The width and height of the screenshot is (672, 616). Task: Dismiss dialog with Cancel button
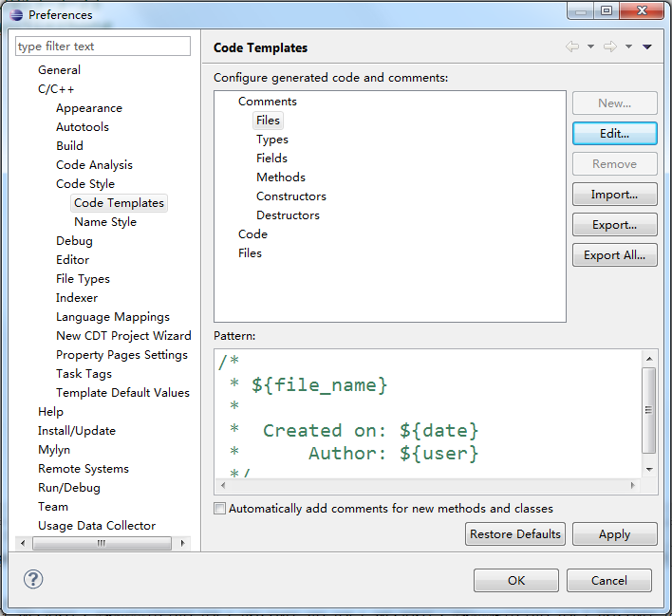[609, 581]
